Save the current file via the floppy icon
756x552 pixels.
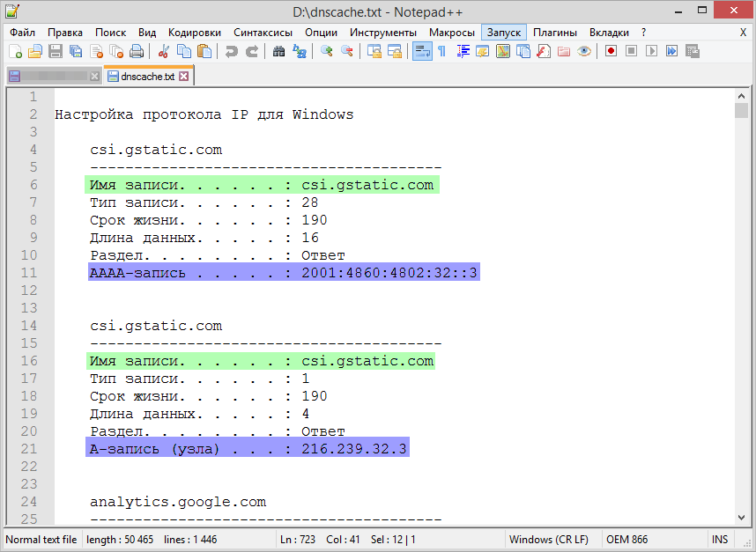56,51
